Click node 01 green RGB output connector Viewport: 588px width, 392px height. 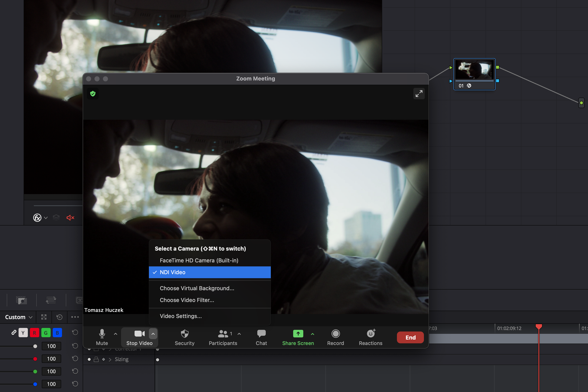coord(498,67)
